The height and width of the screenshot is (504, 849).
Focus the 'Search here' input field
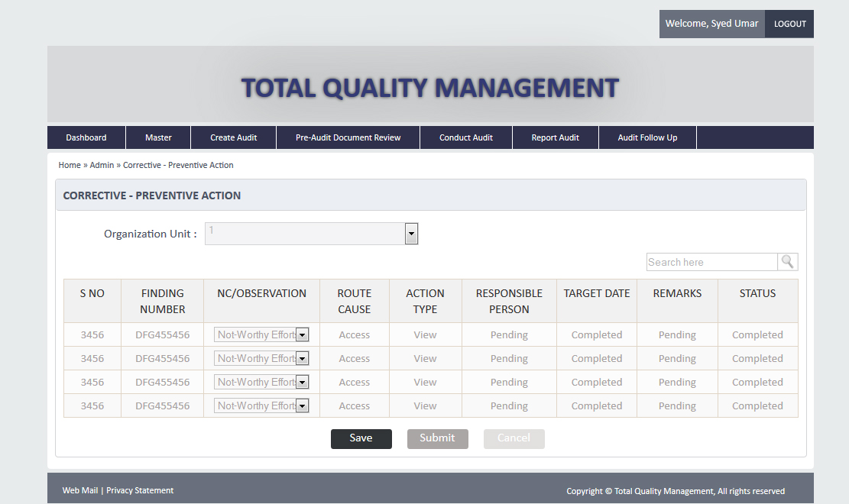tap(712, 262)
